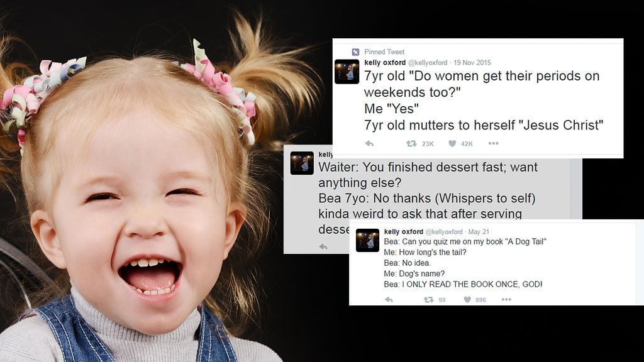Click the Pinned Tweet label
This screenshot has width=644, height=362.
[x=384, y=52]
